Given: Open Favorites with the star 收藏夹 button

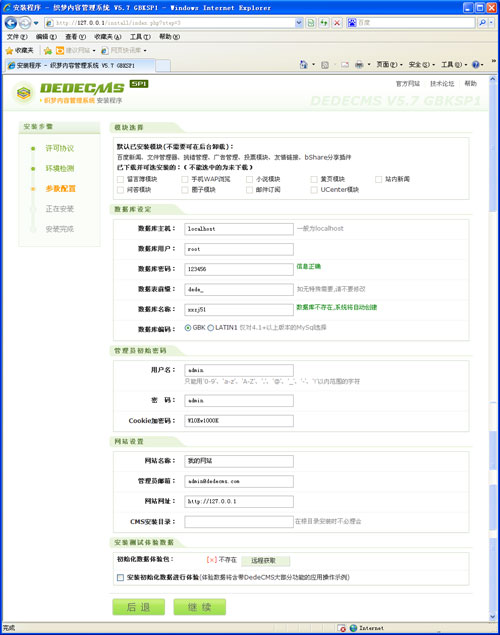Looking at the screenshot, I should (x=20, y=51).
